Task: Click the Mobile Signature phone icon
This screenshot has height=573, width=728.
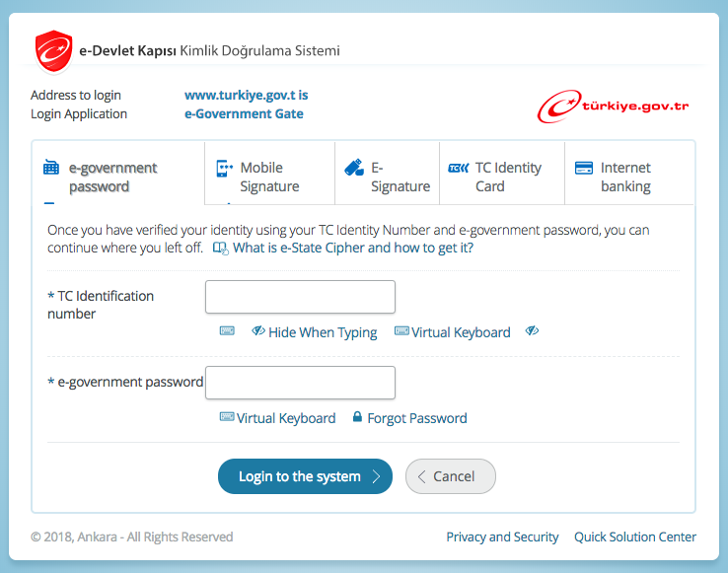Action: pyautogui.click(x=224, y=169)
